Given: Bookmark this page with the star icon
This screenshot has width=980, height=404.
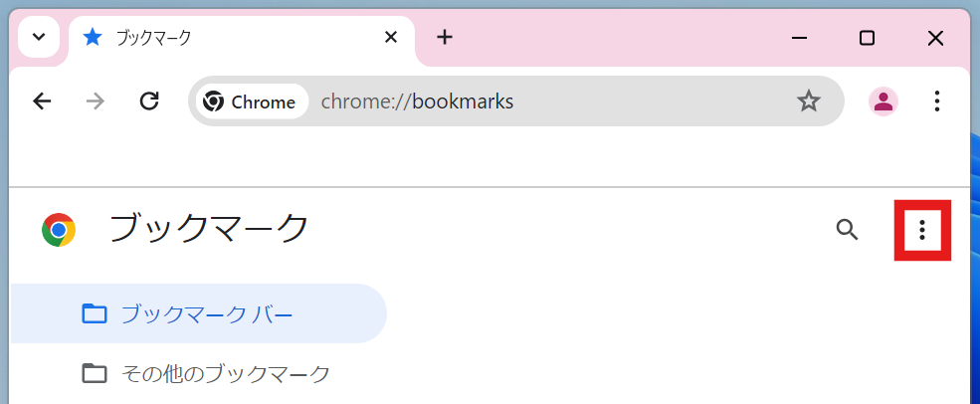Looking at the screenshot, I should tap(809, 101).
